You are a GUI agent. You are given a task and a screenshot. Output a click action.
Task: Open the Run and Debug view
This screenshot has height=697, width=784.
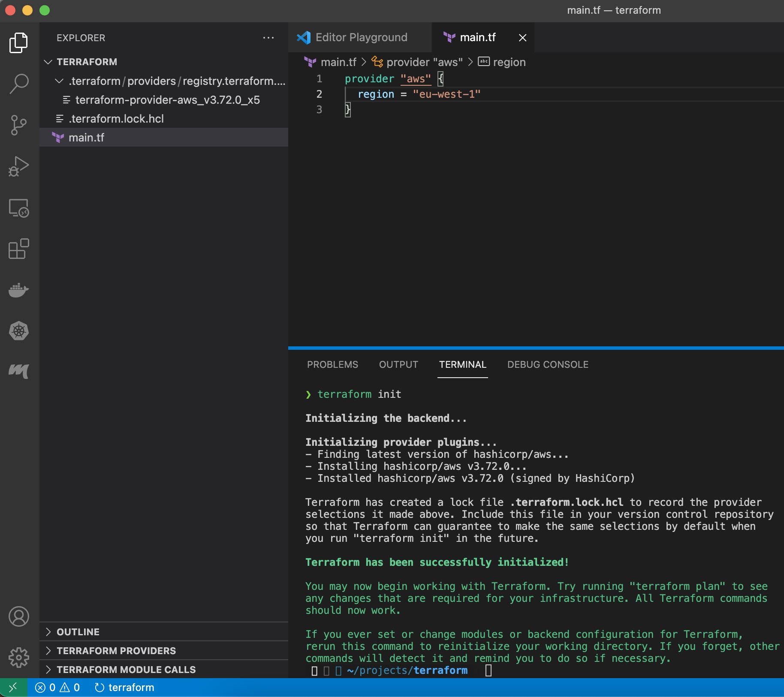(19, 166)
